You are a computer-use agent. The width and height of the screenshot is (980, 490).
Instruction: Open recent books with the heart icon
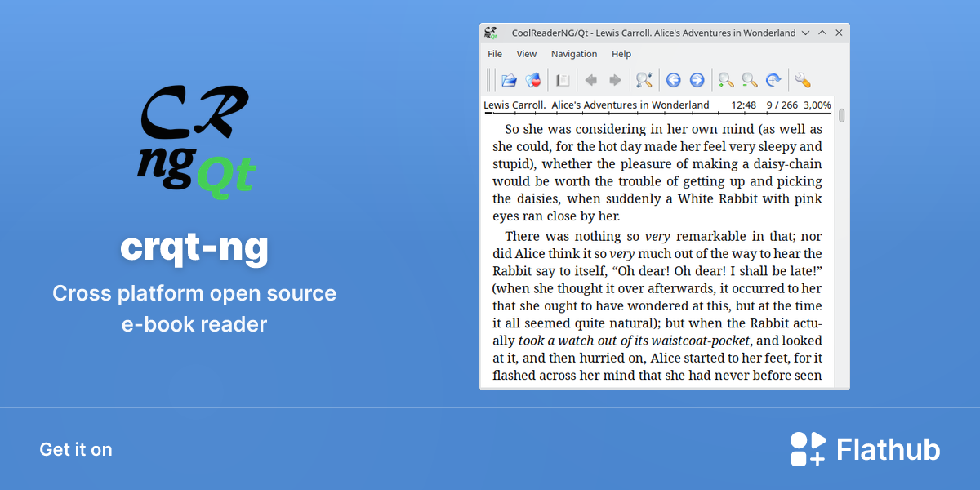532,80
